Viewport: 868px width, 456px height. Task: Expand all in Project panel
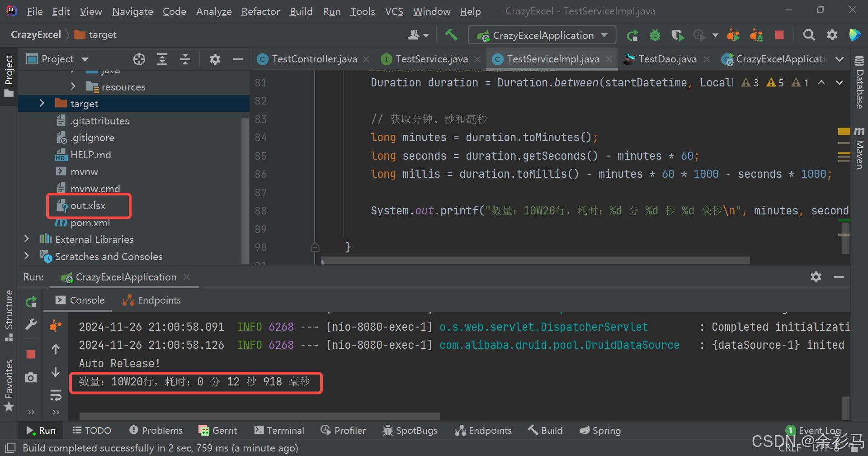click(x=162, y=59)
